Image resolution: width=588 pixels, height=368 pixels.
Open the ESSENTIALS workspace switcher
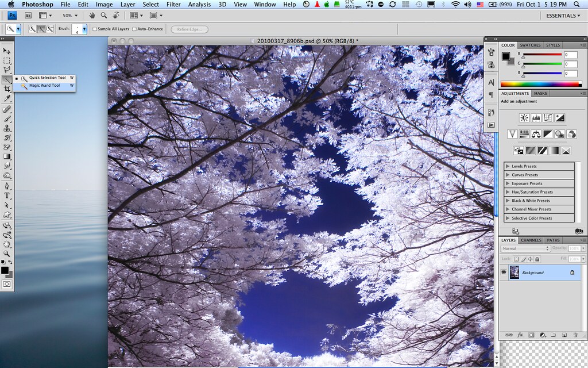[563, 16]
